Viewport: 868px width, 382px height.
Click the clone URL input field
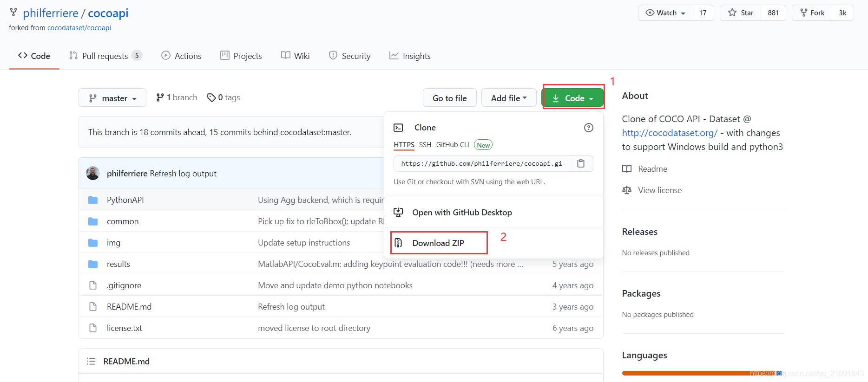(481, 163)
